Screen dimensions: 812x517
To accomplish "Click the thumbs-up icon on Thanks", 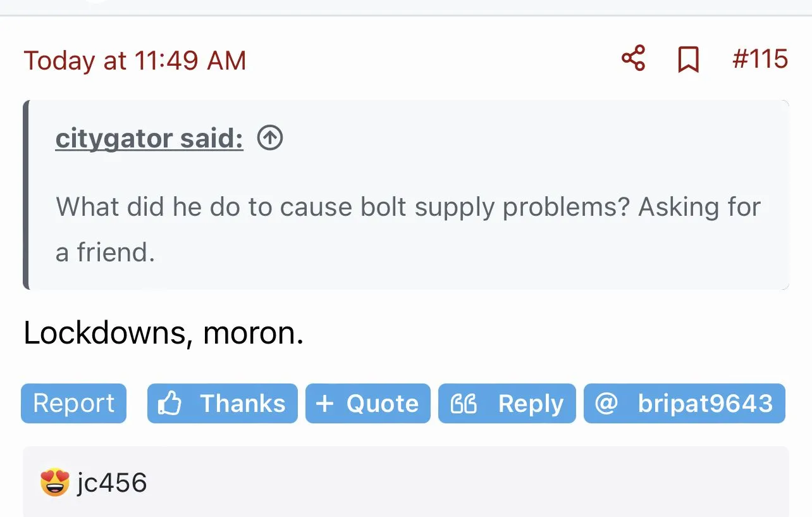I will pyautogui.click(x=169, y=403).
